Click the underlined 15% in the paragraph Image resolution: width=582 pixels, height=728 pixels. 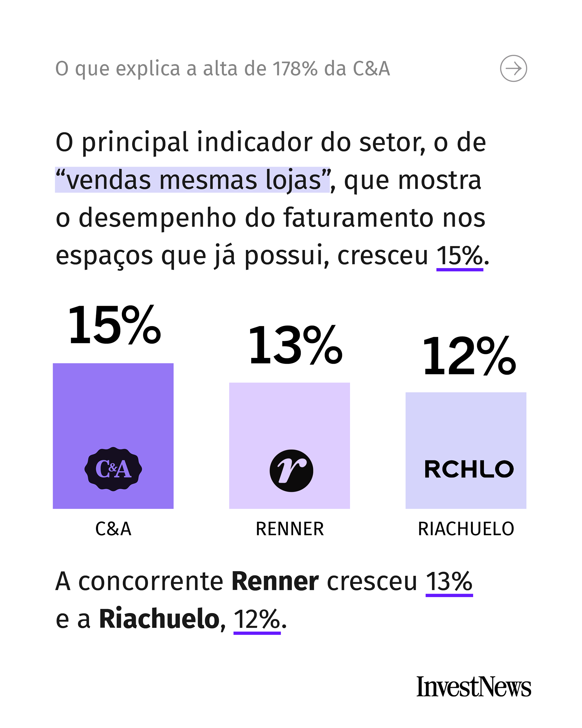460,256
